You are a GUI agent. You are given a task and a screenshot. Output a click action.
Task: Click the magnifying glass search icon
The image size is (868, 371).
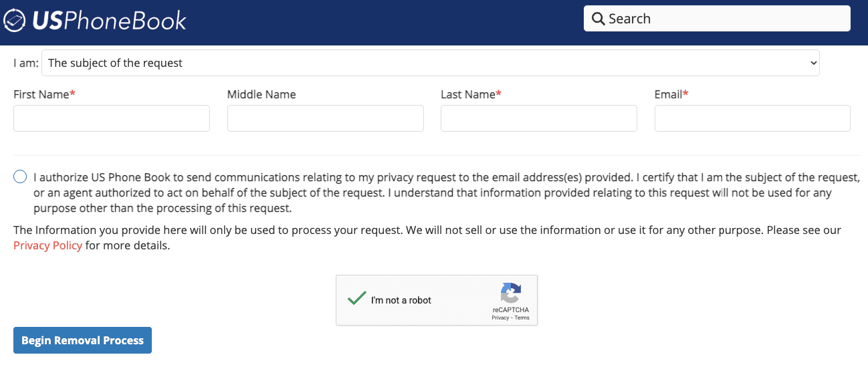pos(598,19)
